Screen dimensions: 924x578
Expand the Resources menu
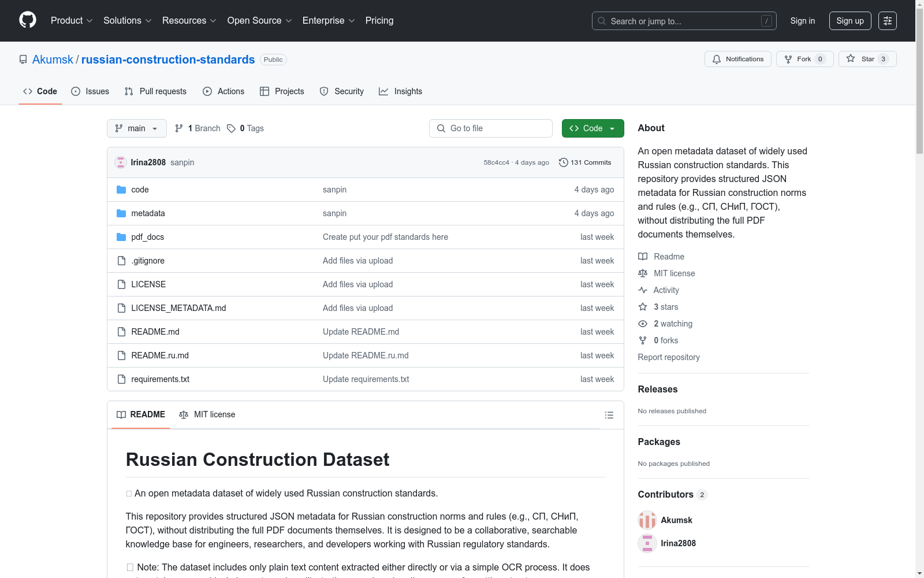click(x=189, y=20)
